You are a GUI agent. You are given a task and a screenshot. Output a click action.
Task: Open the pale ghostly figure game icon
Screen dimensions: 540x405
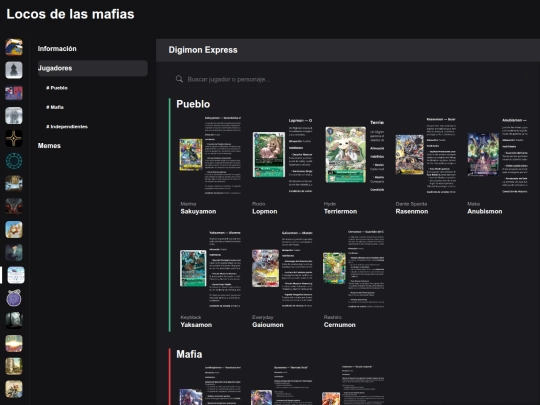click(x=14, y=115)
